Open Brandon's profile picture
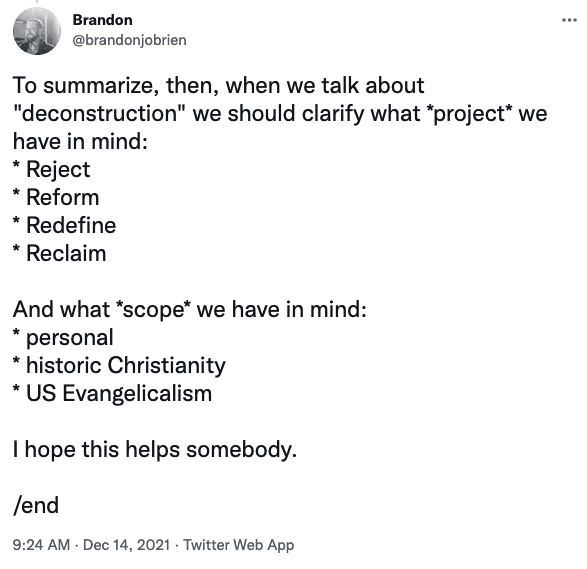 [x=37, y=31]
